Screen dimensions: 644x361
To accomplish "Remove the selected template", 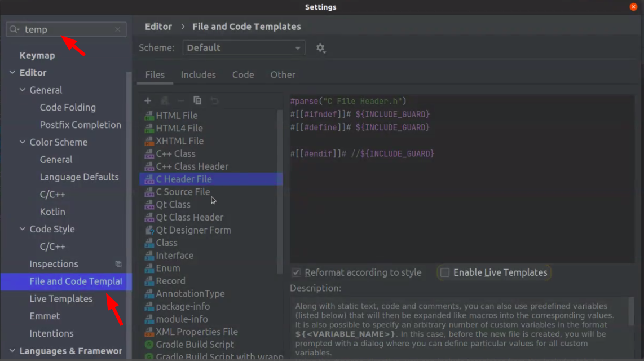I will [181, 100].
